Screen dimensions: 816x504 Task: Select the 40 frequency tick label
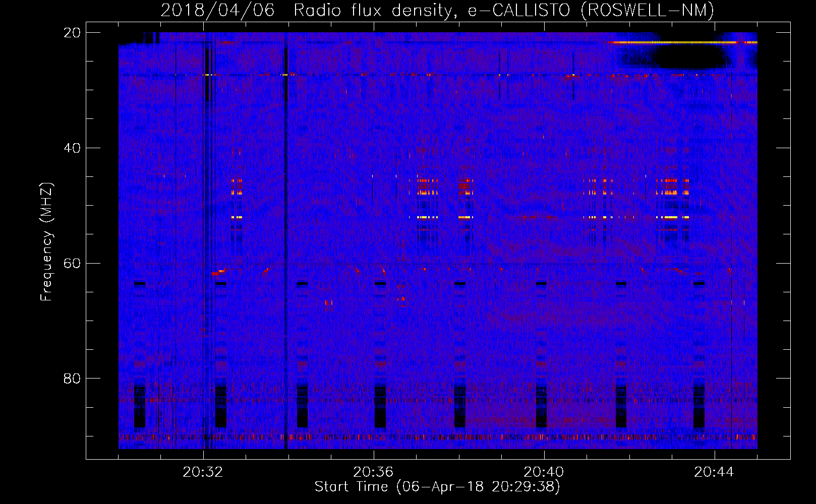[x=72, y=148]
